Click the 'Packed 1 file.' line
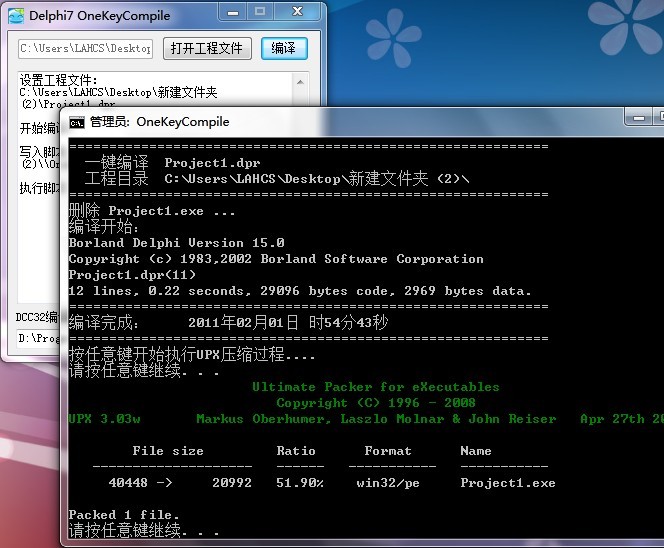 (124, 515)
